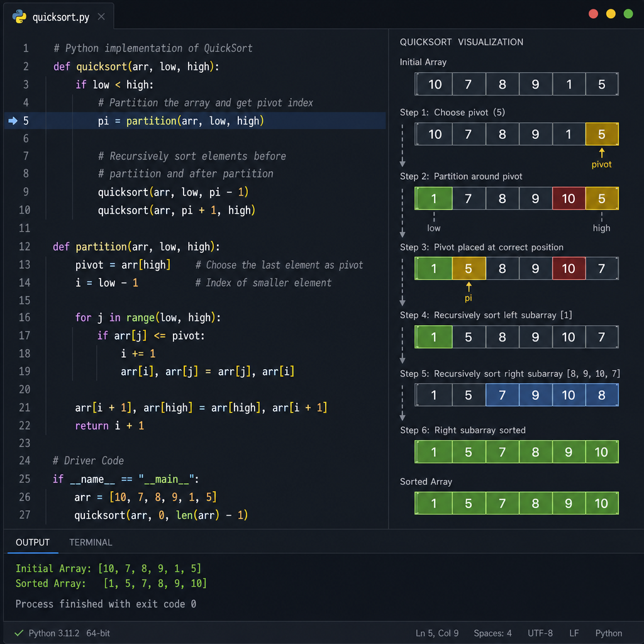Click the 'pivot = arr[high]' statement
The image size is (644, 644).
123,265
